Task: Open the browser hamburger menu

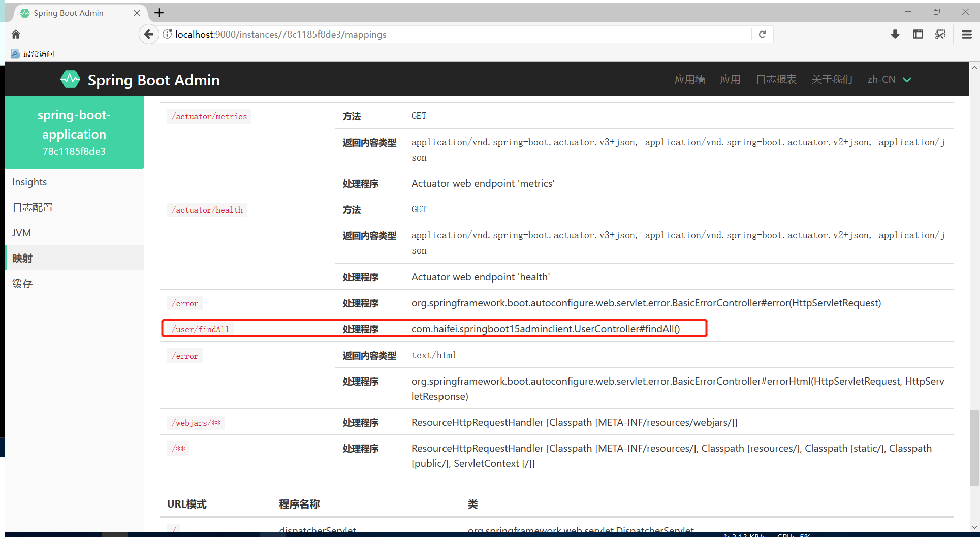Action: click(967, 34)
